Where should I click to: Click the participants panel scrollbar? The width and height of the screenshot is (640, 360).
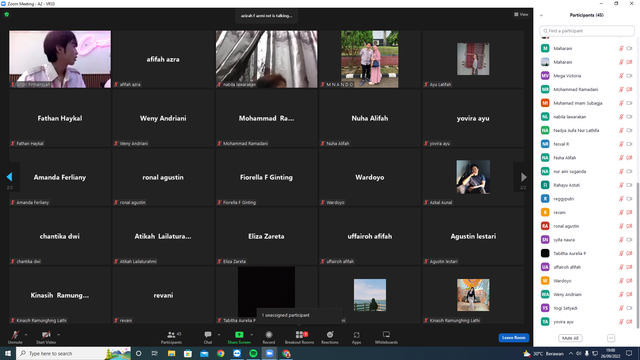638,255
